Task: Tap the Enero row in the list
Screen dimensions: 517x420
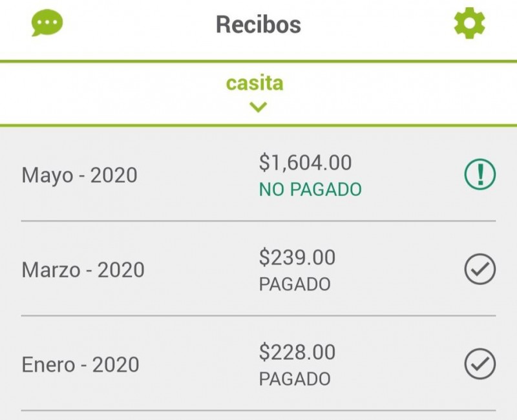Action: coord(258,363)
